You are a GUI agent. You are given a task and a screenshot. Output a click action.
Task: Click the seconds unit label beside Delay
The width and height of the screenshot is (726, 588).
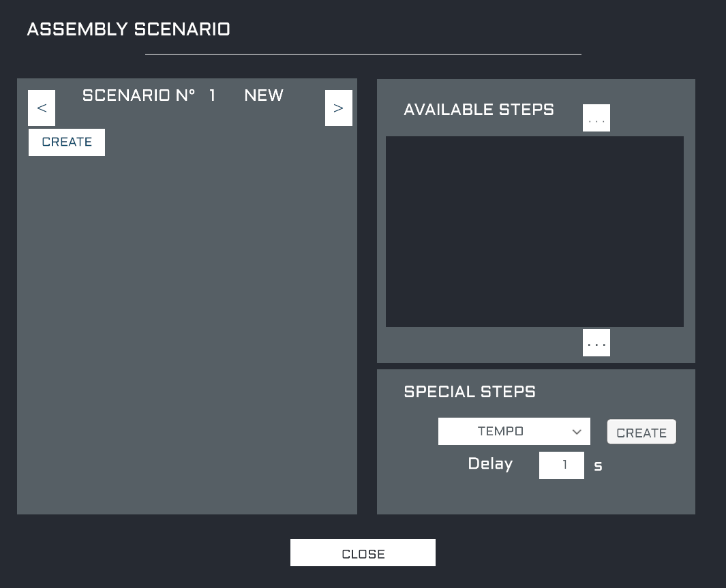598,467
